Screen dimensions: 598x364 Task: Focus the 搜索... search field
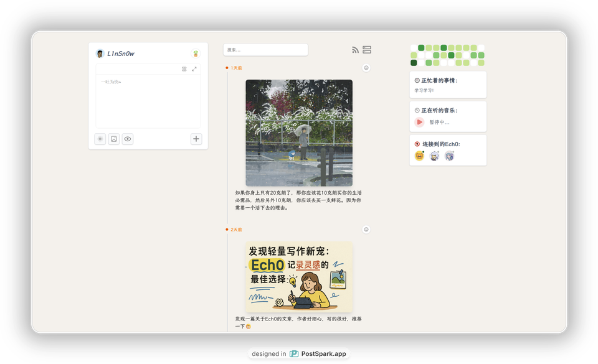265,50
